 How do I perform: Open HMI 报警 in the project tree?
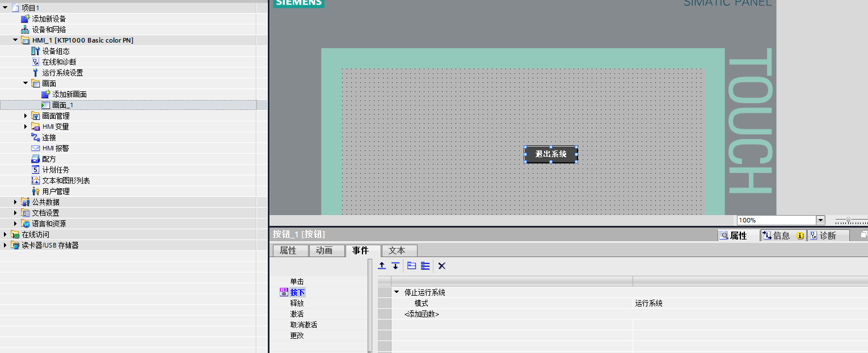point(55,148)
